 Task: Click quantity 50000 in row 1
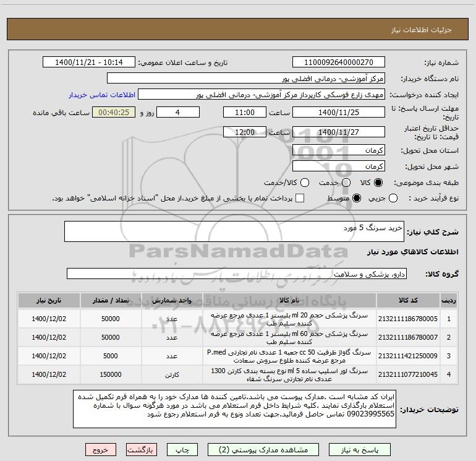tap(111, 319)
